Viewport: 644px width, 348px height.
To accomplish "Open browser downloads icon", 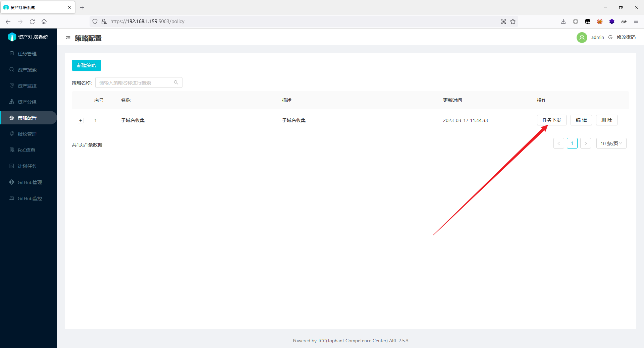I will [x=563, y=21].
